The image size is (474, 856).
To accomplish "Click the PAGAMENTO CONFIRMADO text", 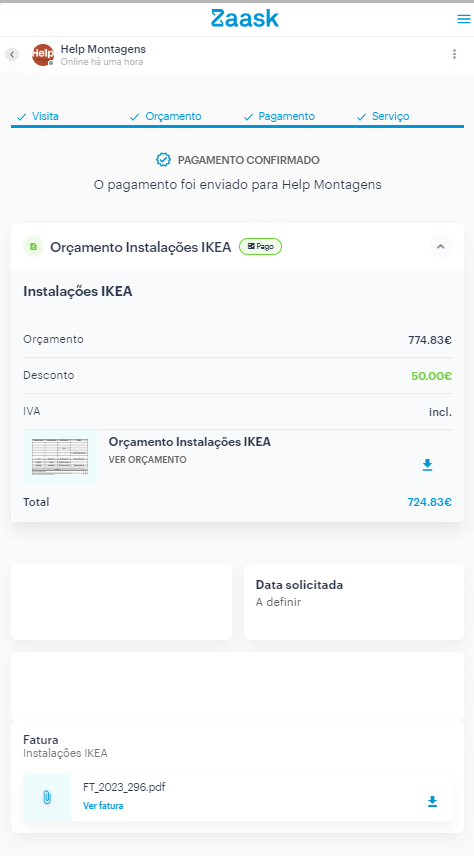I will click(249, 160).
